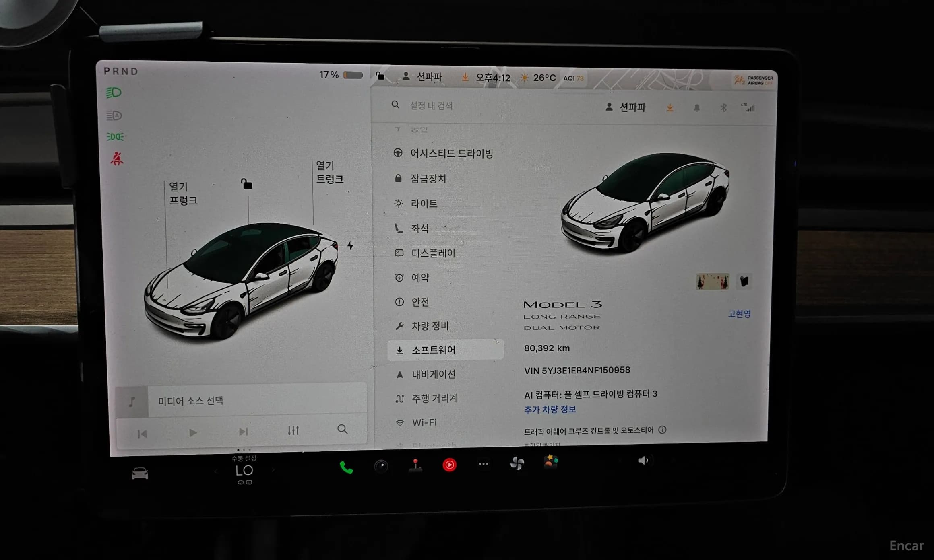This screenshot has height=560, width=934.
Task: Tap the 26°C weather display
Action: point(538,78)
